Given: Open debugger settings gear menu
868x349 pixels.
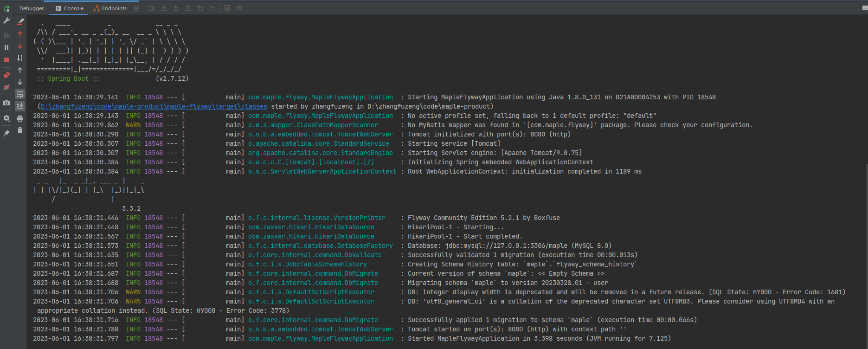Looking at the screenshot, I should (x=6, y=118).
